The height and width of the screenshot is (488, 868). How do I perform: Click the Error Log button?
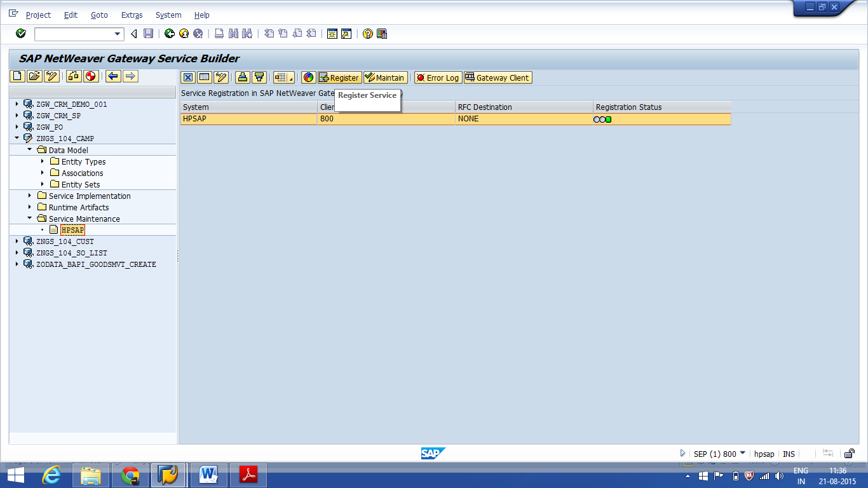pos(438,78)
